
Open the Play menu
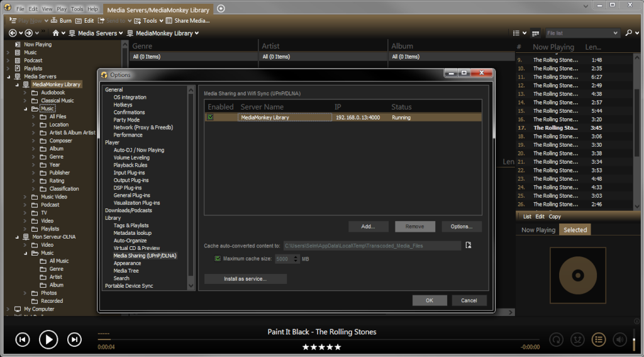62,9
